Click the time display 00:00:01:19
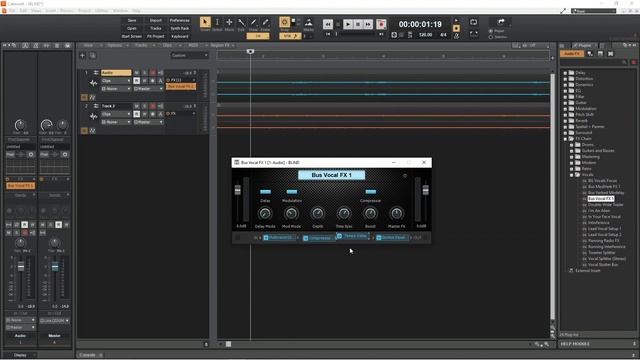The image size is (640, 360). coord(420,24)
